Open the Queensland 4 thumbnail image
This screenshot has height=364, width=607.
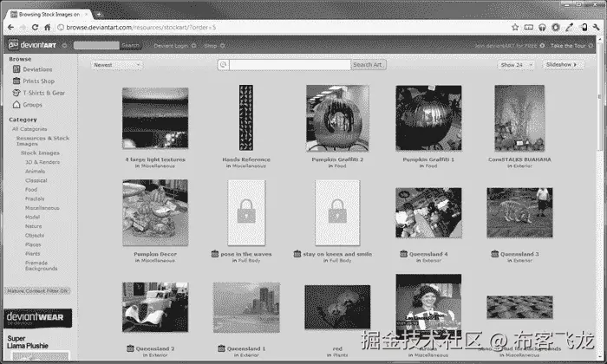[428, 212]
